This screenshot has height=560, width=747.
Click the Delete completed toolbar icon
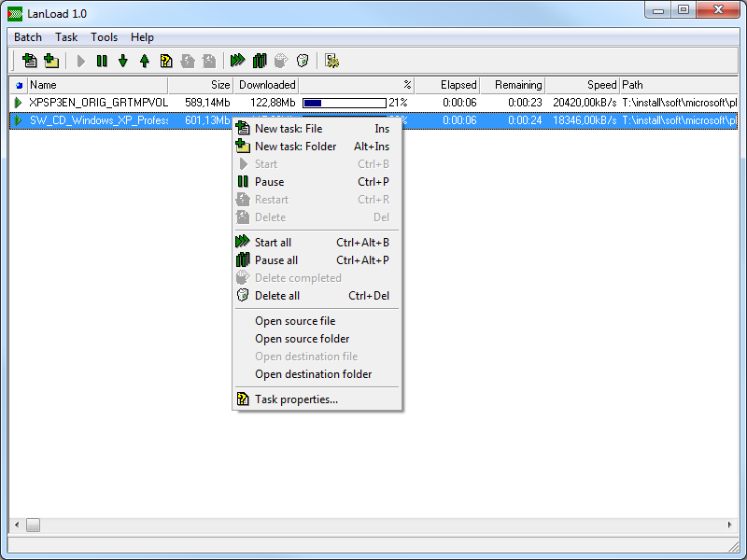[281, 61]
